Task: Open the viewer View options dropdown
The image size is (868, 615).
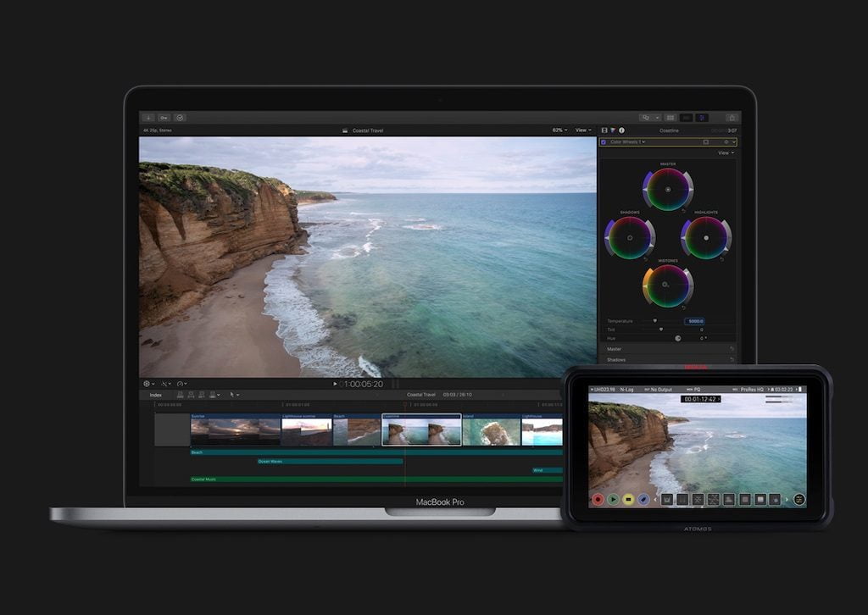Action: (x=583, y=130)
